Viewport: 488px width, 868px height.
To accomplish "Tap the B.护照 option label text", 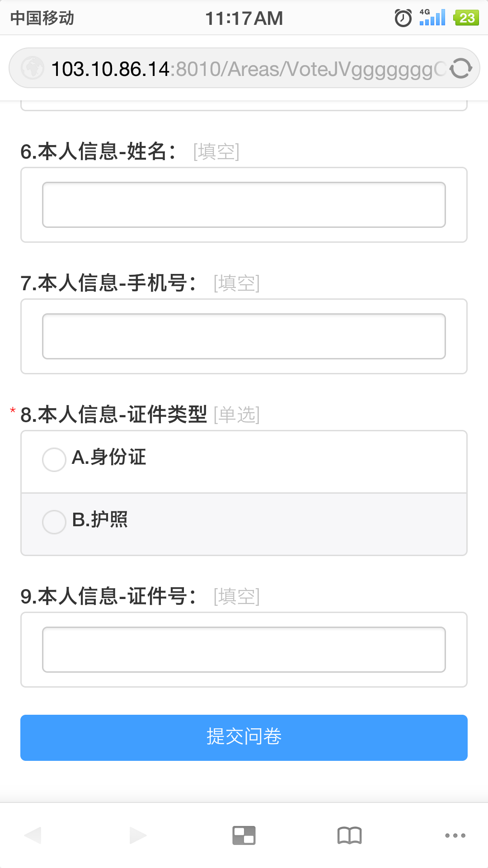I will click(x=100, y=519).
